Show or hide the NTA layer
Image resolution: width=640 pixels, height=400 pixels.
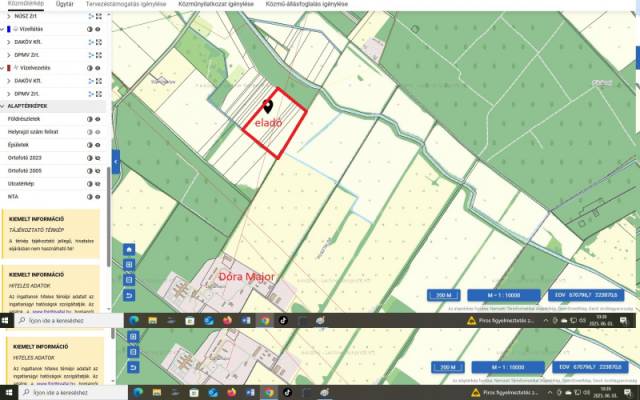(98, 196)
